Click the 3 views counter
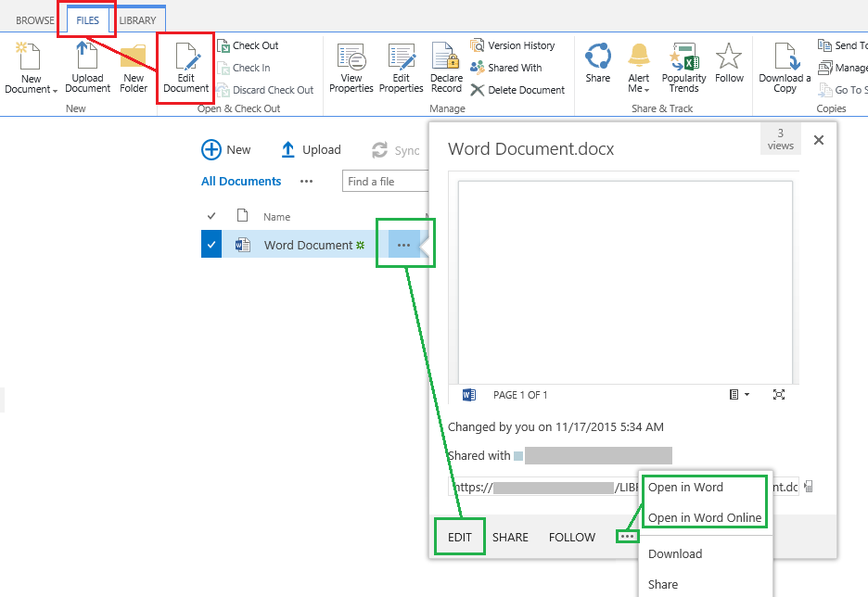This screenshot has height=597, width=868. (x=781, y=139)
